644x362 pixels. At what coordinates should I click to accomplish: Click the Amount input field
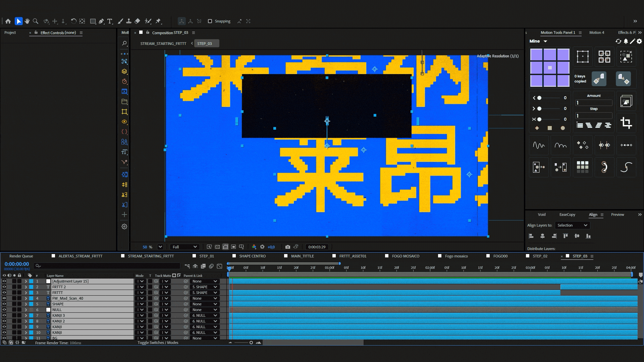pos(593,103)
